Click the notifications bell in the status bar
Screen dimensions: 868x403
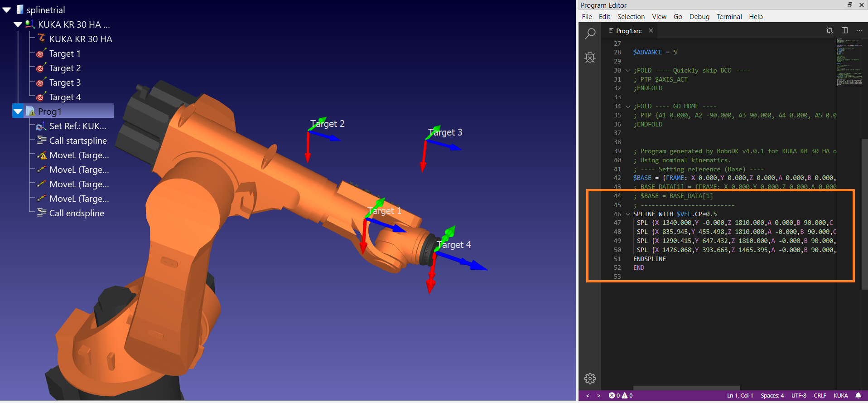pos(858,395)
